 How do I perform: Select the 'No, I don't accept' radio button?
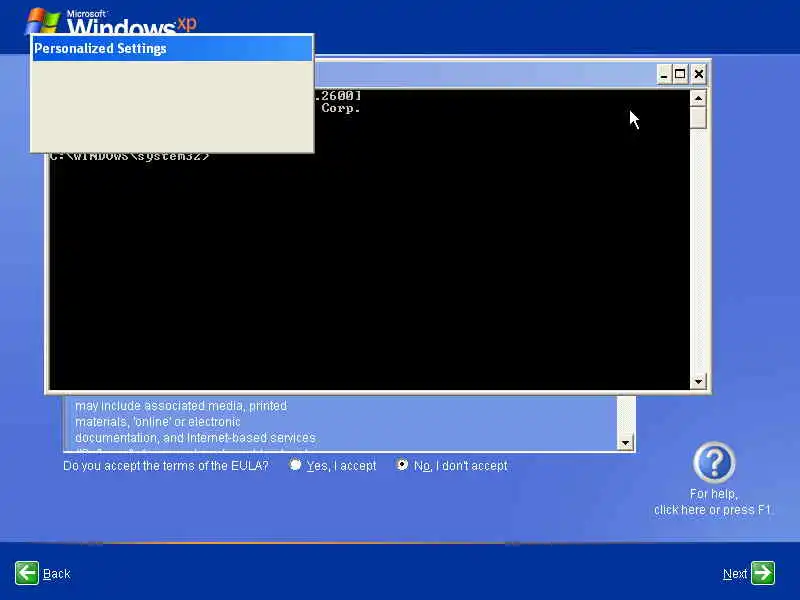[402, 465]
